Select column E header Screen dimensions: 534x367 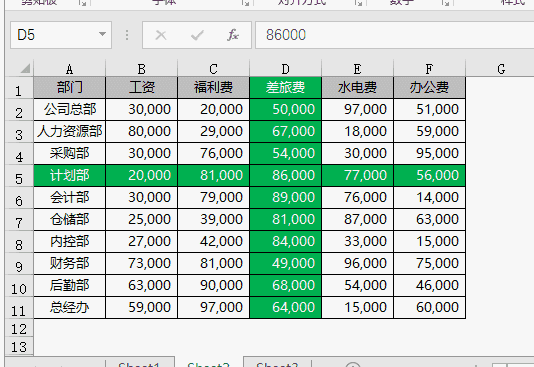coord(358,69)
